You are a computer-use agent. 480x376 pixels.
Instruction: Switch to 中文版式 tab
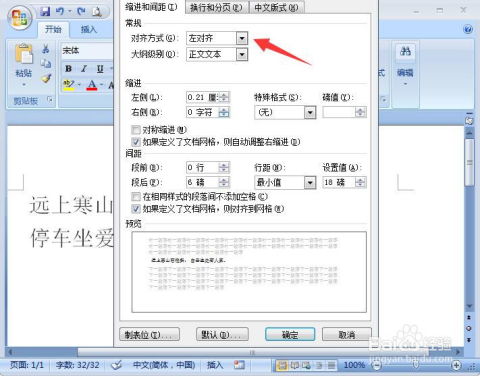276,7
